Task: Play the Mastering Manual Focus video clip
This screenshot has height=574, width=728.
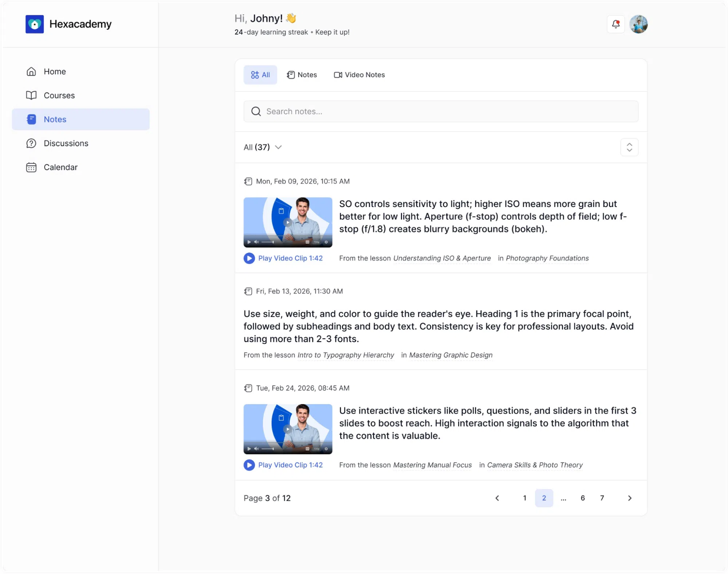Action: [283, 465]
